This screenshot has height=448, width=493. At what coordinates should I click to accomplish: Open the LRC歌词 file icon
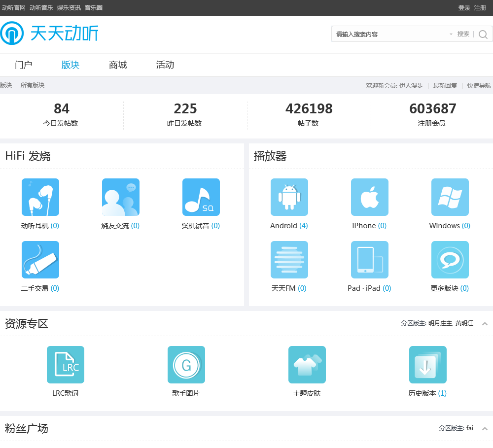66,365
